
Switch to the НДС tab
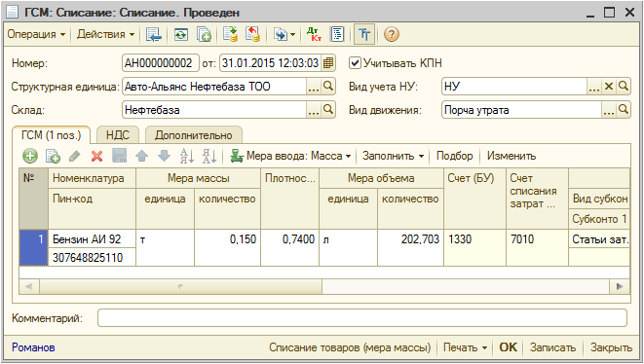(x=118, y=135)
